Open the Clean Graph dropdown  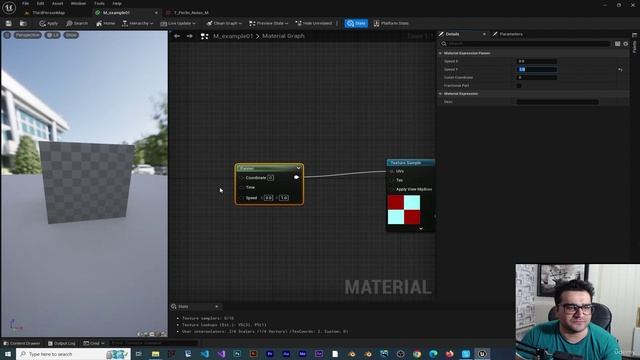pos(224,23)
